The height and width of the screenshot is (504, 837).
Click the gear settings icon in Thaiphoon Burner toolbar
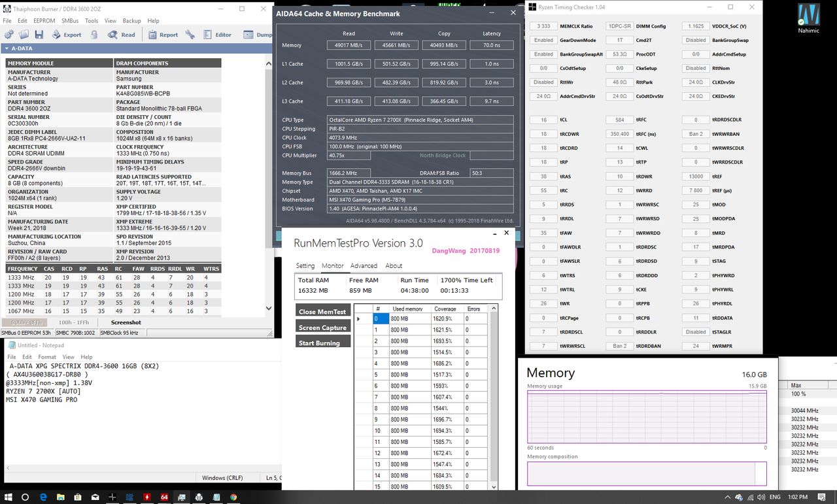click(x=9, y=35)
